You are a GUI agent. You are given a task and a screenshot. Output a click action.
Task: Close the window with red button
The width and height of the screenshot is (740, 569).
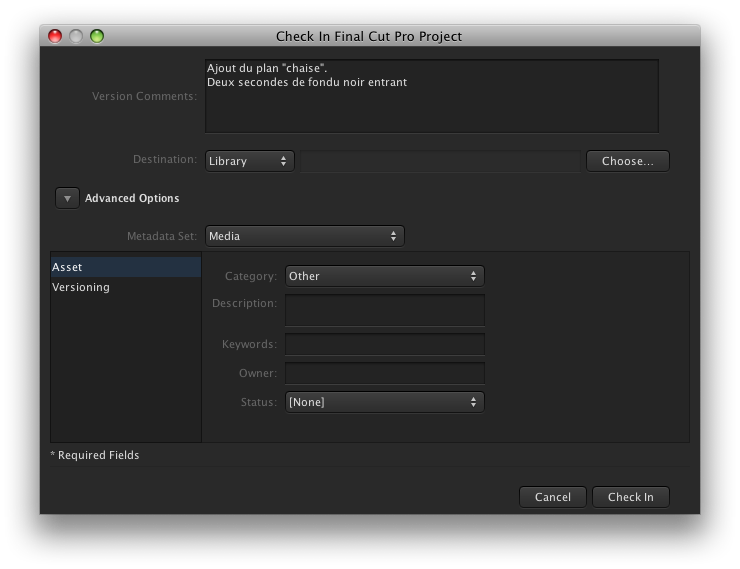55,36
